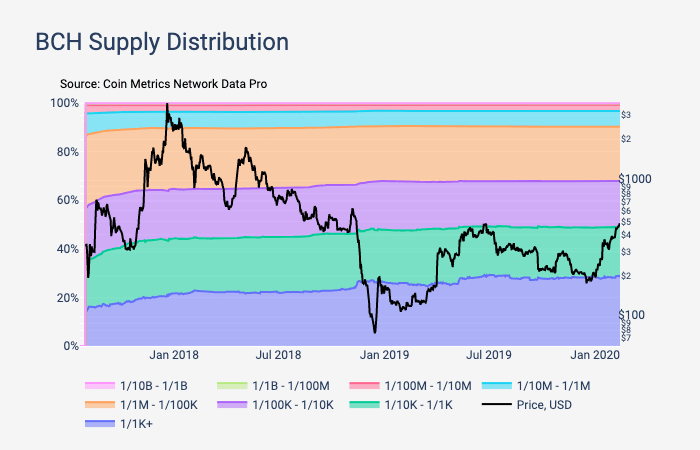Viewport: 700px width, 450px height.
Task: Click the blue 1/1K+ legend swatch
Action: tap(100, 425)
